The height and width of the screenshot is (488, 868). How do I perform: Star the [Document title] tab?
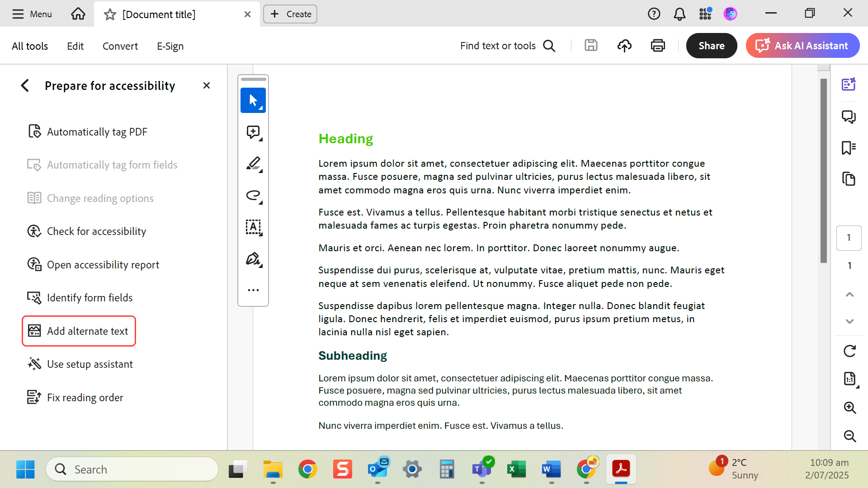coord(110,14)
